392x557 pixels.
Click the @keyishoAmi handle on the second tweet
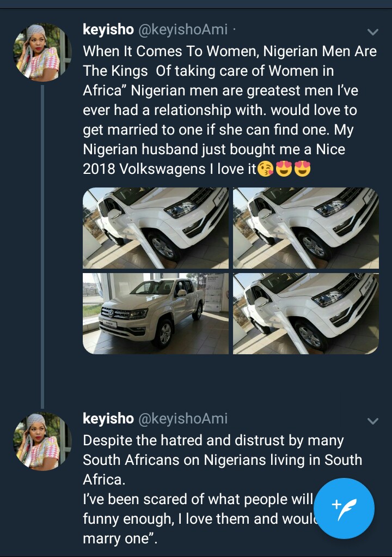point(183,419)
